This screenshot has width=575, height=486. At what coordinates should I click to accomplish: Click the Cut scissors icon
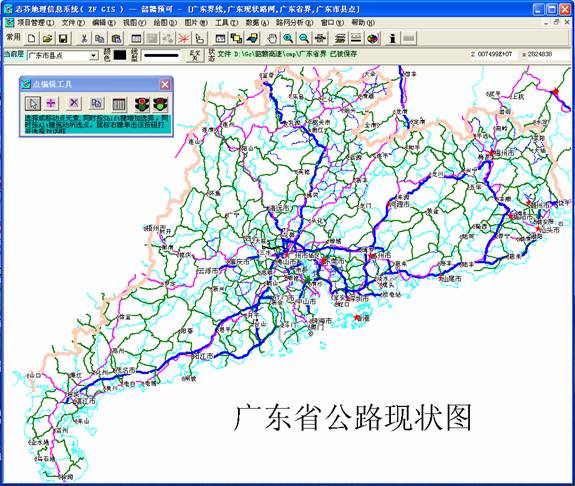[84, 38]
